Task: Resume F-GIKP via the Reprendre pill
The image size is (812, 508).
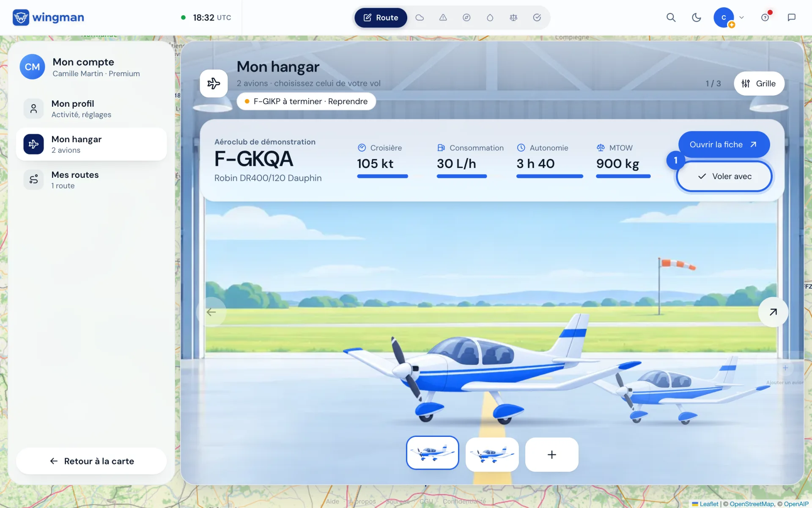Action: [306, 102]
